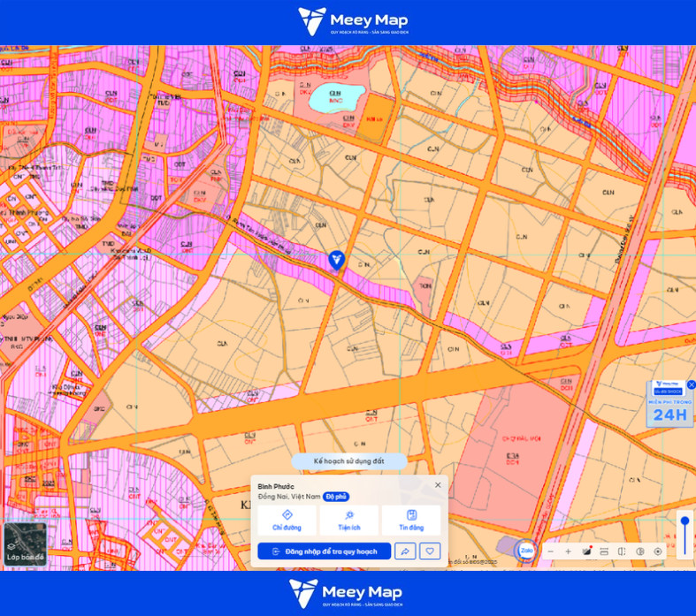
Task: Save the location with the heart icon
Action: (x=430, y=551)
